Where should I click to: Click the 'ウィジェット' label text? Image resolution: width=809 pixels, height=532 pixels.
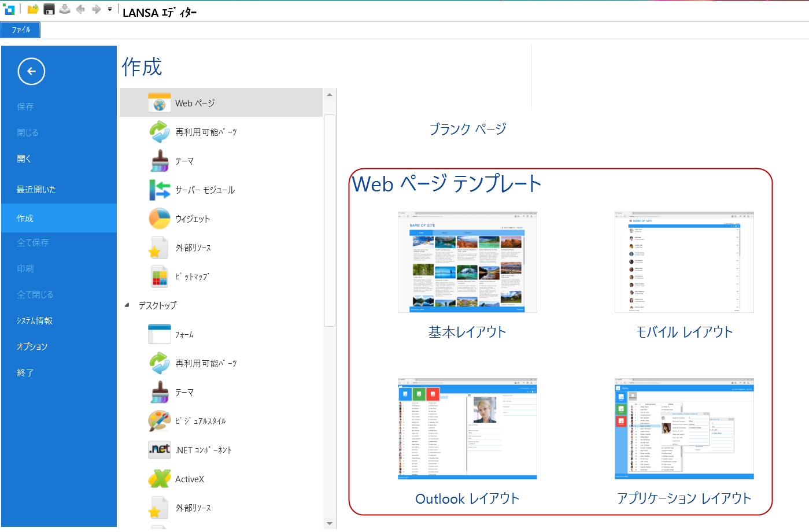coord(193,219)
